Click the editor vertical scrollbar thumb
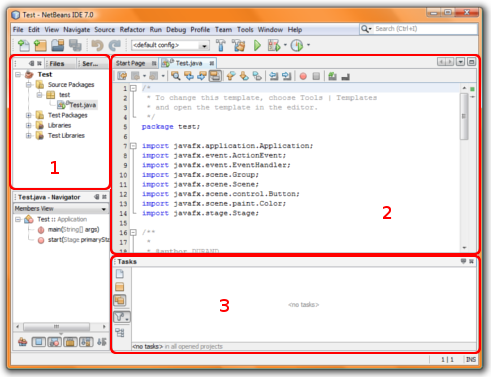Screen dimensions: 491x377 tap(464, 116)
